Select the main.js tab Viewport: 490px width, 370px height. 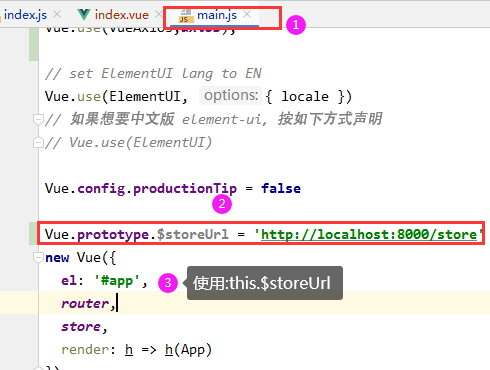tap(217, 15)
